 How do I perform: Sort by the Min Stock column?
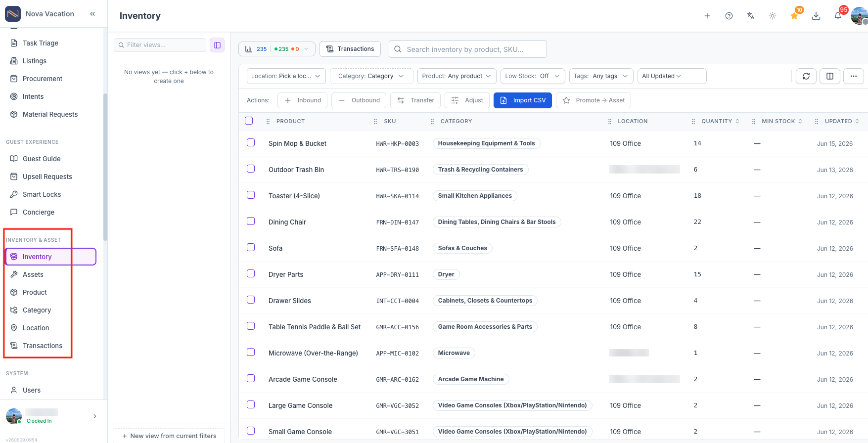click(782, 121)
